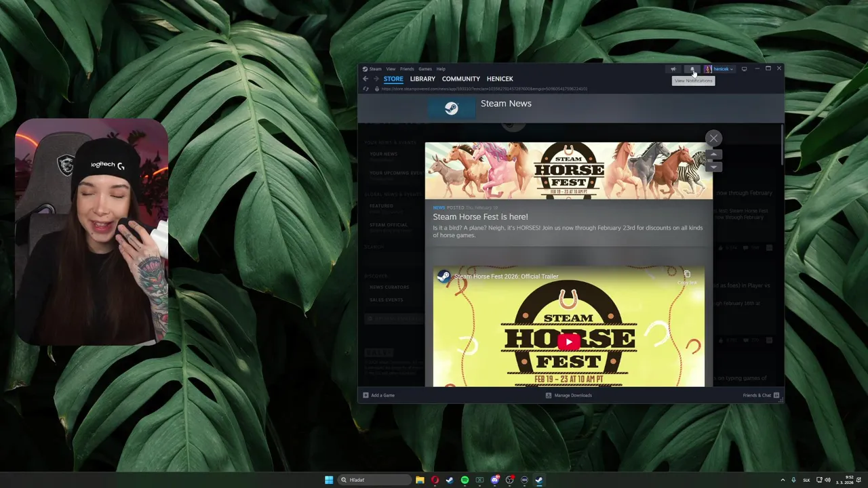Copy link of the YouTube trailer
Screen dimensions: 868x488
tap(687, 276)
